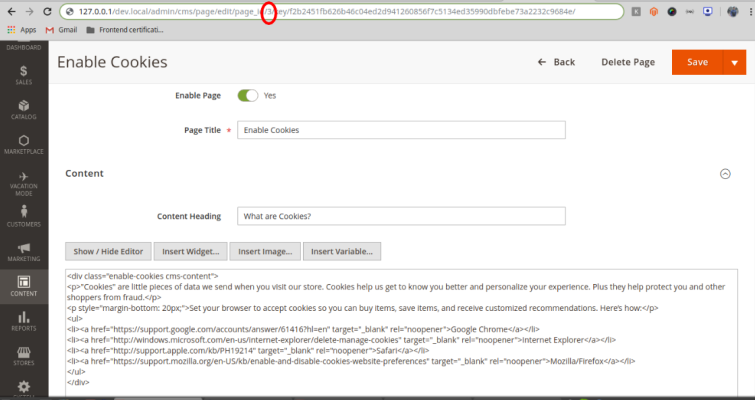The image size is (755, 400).
Task: Go to the Customers section
Action: pyautogui.click(x=23, y=217)
